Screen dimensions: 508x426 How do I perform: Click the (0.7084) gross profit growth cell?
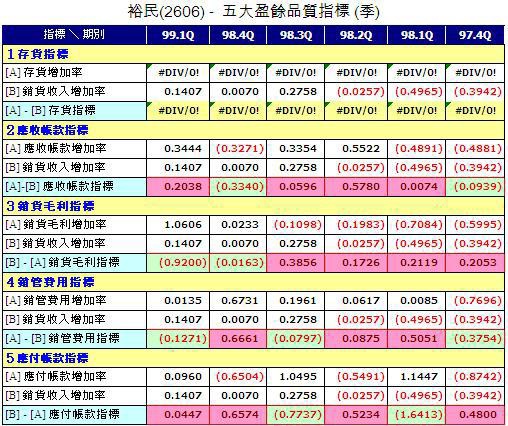point(417,225)
